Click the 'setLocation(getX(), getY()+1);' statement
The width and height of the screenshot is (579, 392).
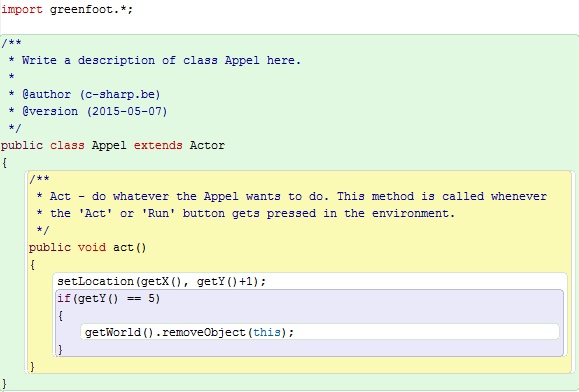161,282
